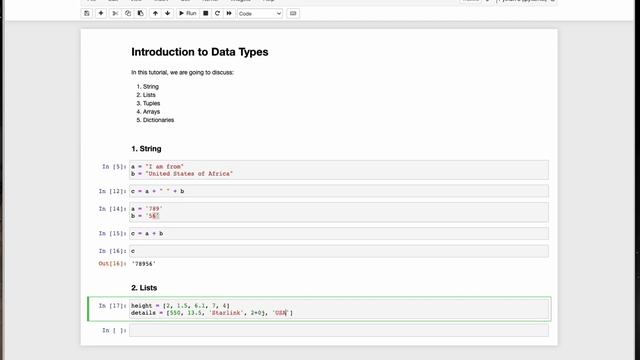The height and width of the screenshot is (360, 640).
Task: Interrupt the kernel with the stop icon
Action: click(206, 13)
